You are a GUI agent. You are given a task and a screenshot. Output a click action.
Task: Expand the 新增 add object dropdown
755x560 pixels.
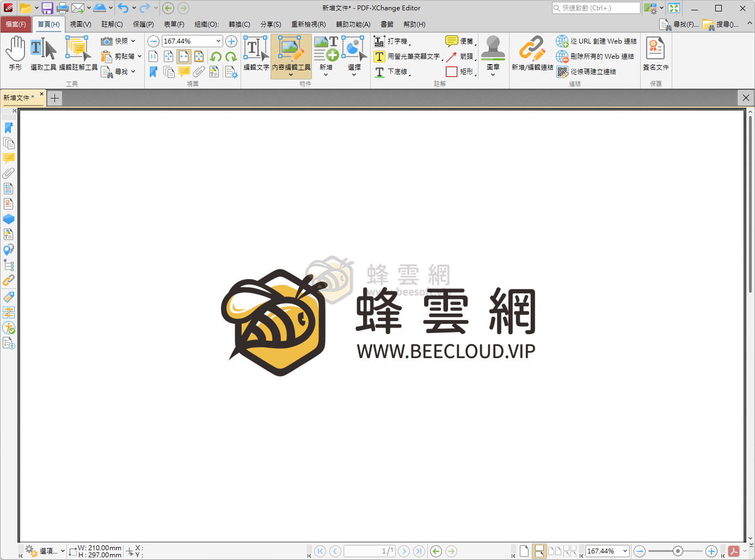pyautogui.click(x=326, y=75)
